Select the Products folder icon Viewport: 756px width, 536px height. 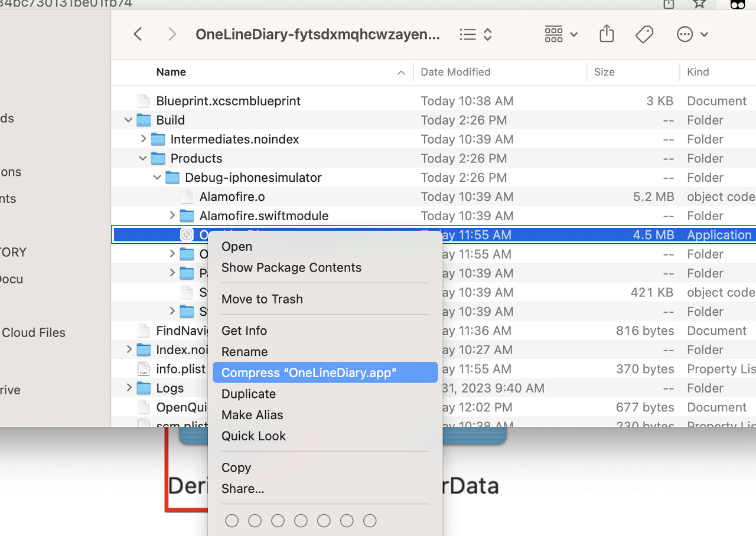[158, 159]
